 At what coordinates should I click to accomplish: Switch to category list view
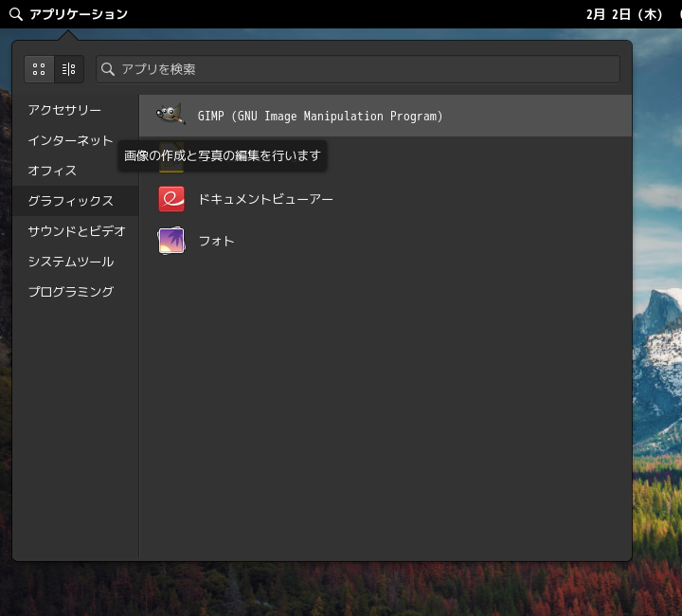coord(69,69)
